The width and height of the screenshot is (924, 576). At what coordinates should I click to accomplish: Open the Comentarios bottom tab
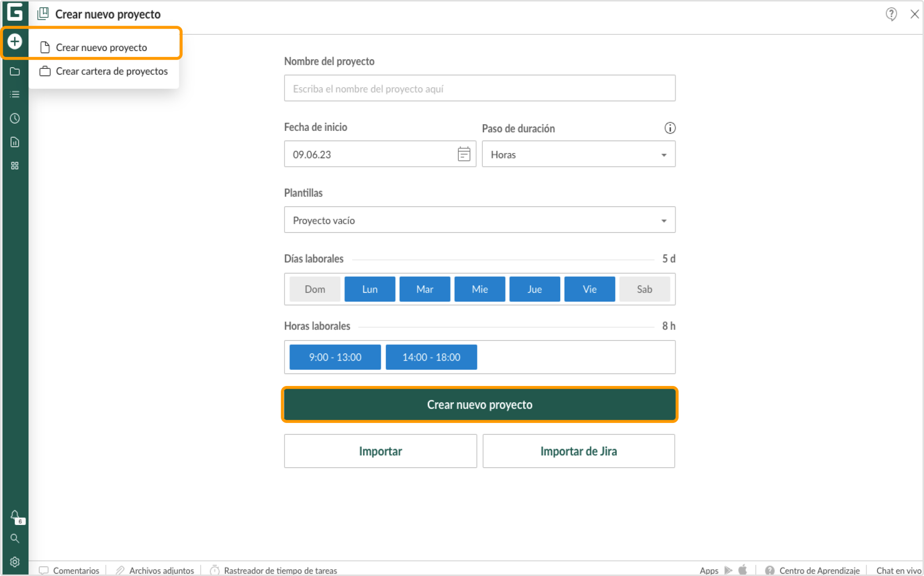pos(69,570)
